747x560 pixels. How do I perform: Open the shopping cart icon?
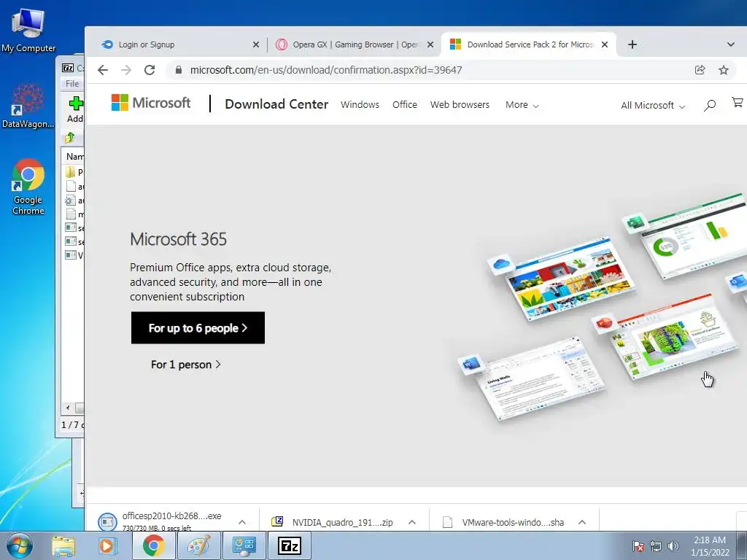click(738, 102)
